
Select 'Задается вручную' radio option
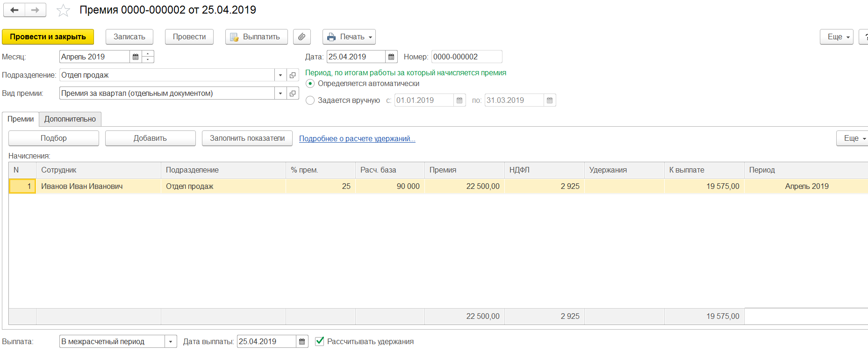tap(310, 101)
